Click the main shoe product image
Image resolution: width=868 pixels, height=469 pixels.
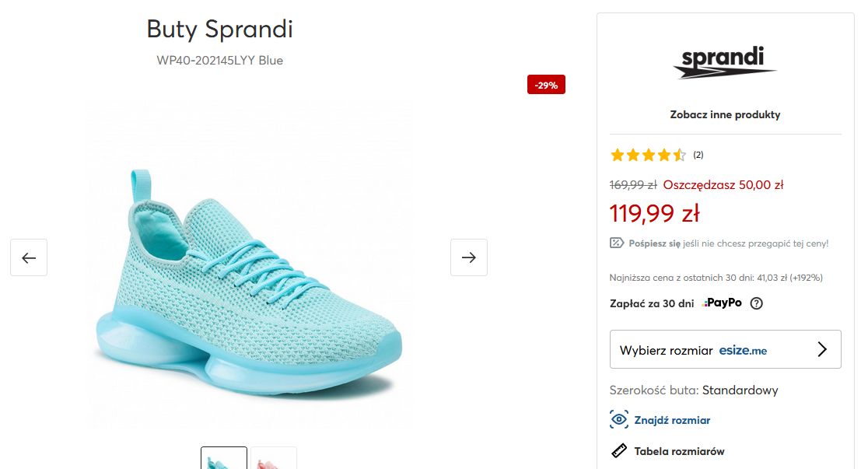click(x=249, y=263)
